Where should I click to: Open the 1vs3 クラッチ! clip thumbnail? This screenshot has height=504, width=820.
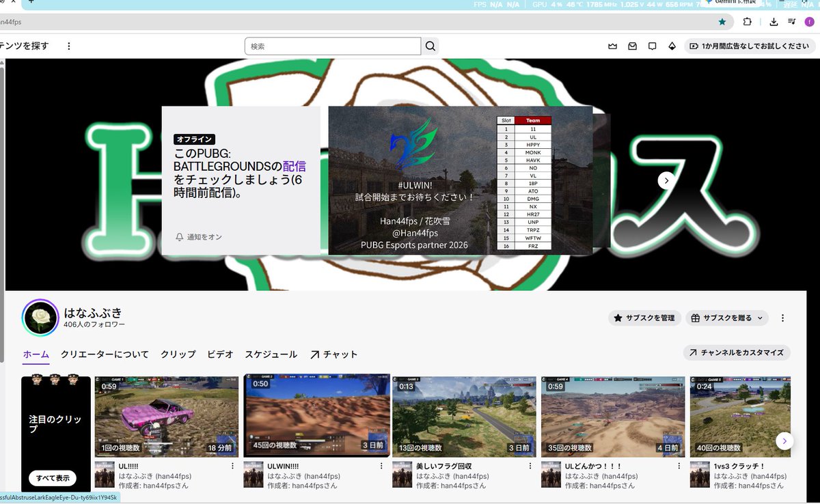(x=741, y=416)
